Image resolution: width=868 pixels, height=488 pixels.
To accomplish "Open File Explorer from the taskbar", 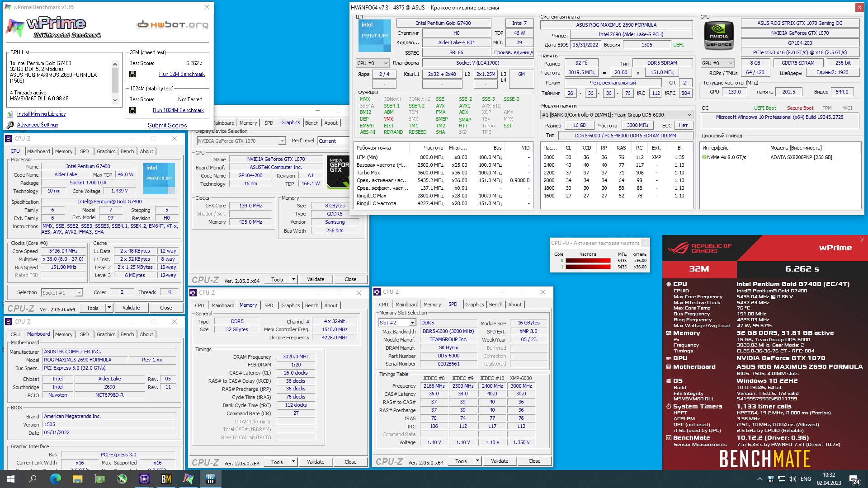I will (77, 479).
